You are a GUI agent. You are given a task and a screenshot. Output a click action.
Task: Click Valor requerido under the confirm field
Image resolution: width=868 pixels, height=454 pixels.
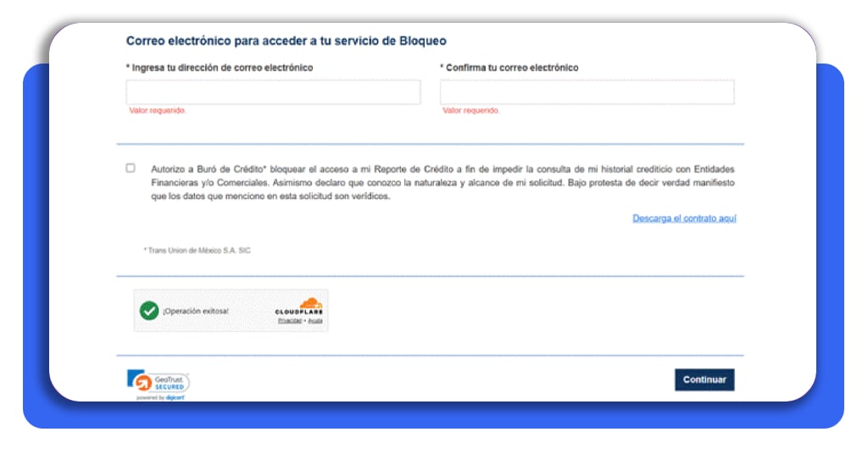click(x=470, y=111)
